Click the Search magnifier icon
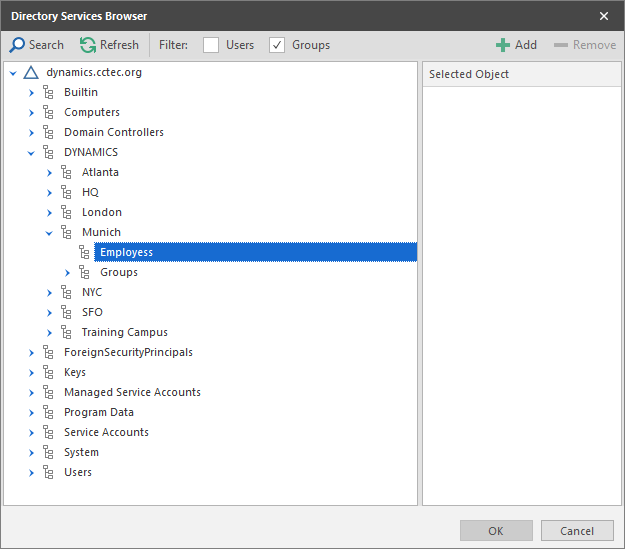This screenshot has height=549, width=625. point(17,45)
